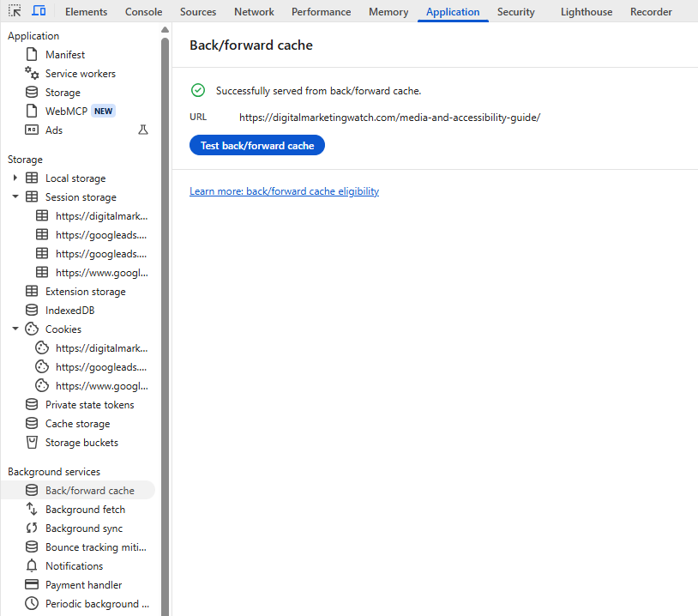Open Learn more back/forward cache eligibility link
This screenshot has width=698, height=616.
[284, 191]
